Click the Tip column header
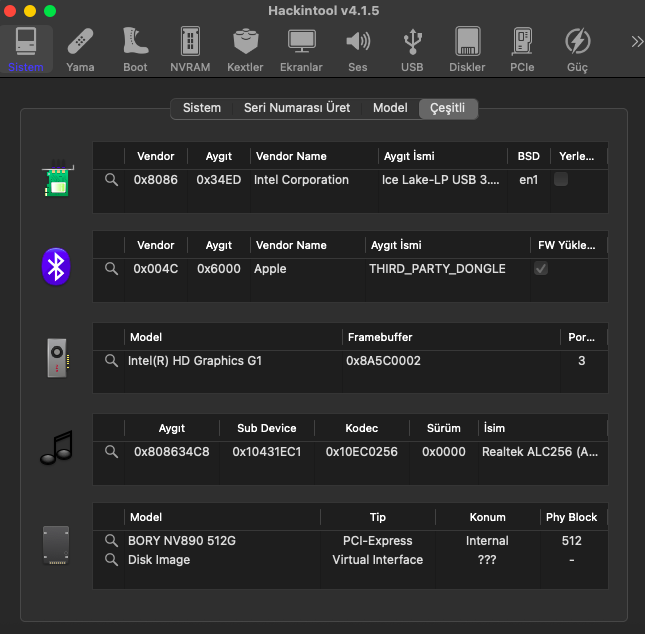The width and height of the screenshot is (645, 634). (x=378, y=517)
